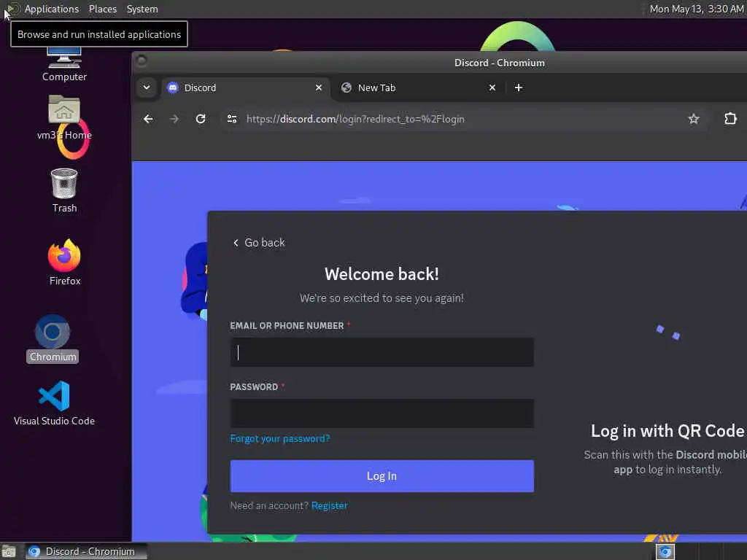
Task: Click the Chromium window menu button in titlebar
Action: (142, 60)
